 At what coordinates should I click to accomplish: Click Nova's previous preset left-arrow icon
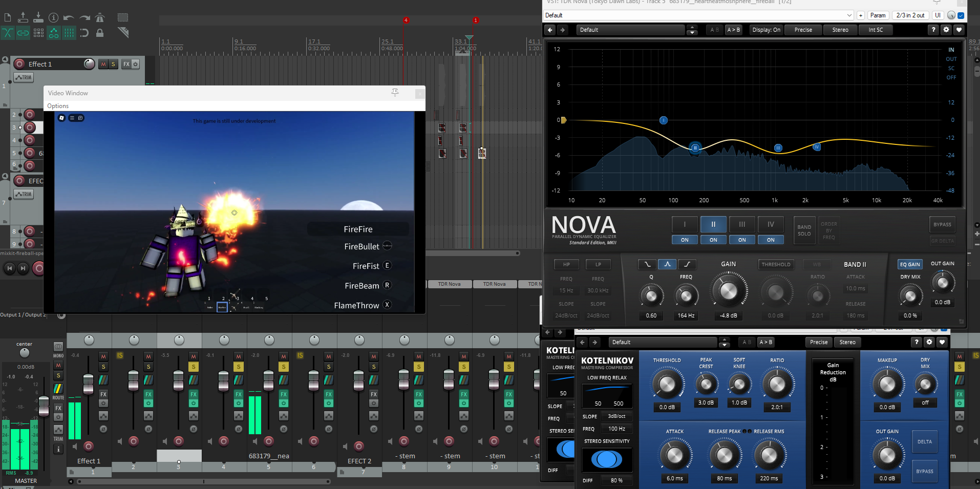tap(550, 30)
